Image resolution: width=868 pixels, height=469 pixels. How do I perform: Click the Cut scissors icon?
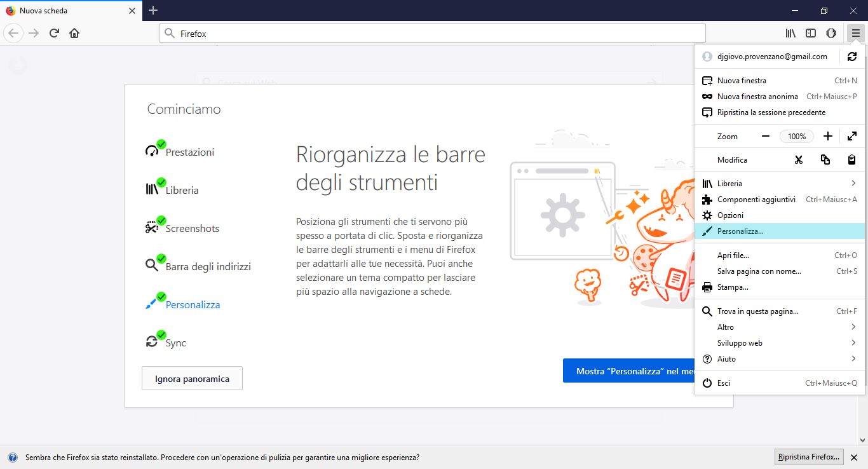(798, 160)
